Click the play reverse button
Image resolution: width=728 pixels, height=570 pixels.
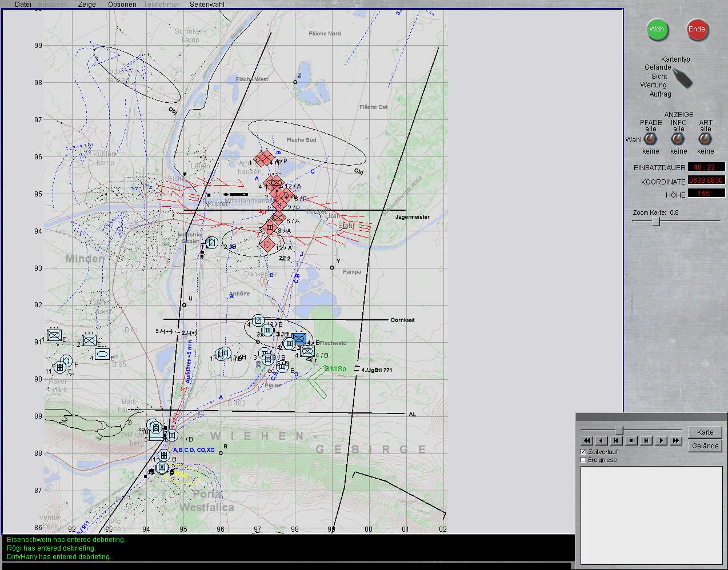[602, 441]
